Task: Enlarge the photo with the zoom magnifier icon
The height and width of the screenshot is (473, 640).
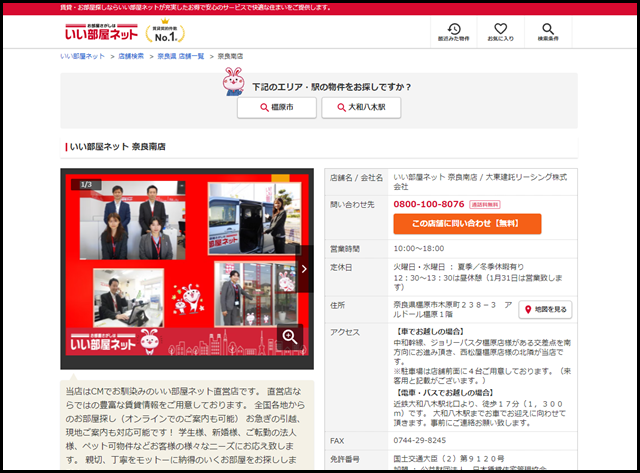Action: tap(290, 337)
